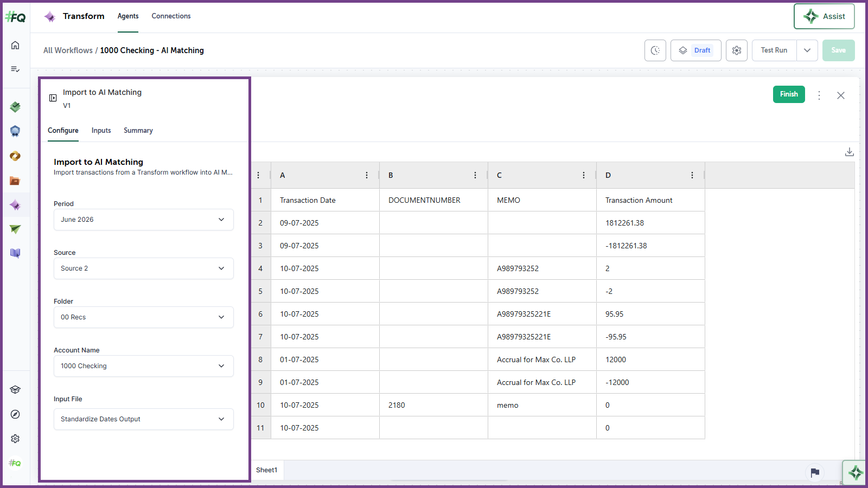Expand the Account Name dropdown

[144, 366]
